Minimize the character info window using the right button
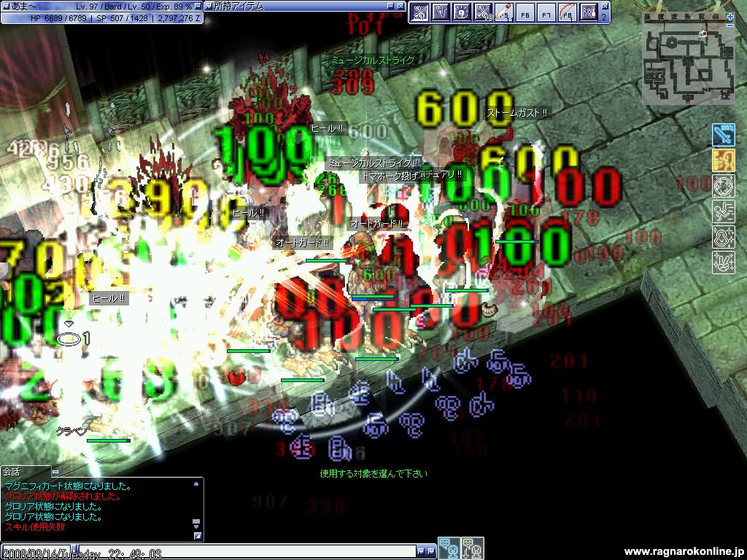Image resolution: width=747 pixels, height=560 pixels. click(x=197, y=6)
